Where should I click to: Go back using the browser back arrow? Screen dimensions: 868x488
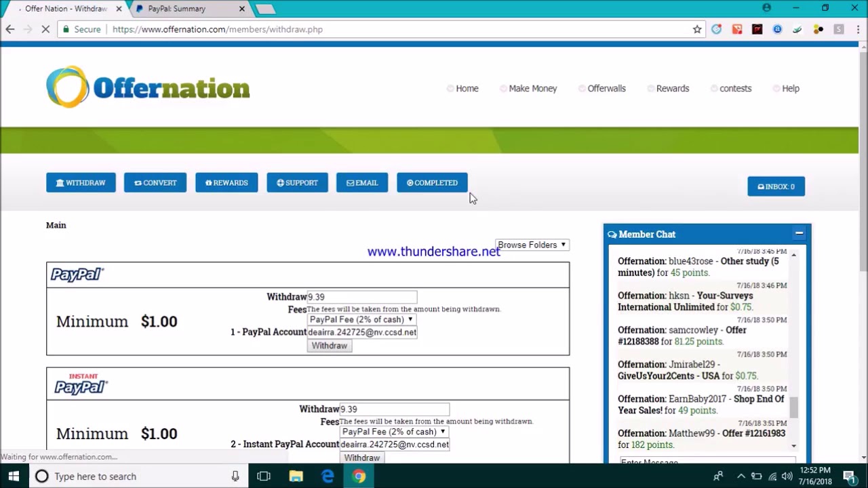tap(10, 29)
